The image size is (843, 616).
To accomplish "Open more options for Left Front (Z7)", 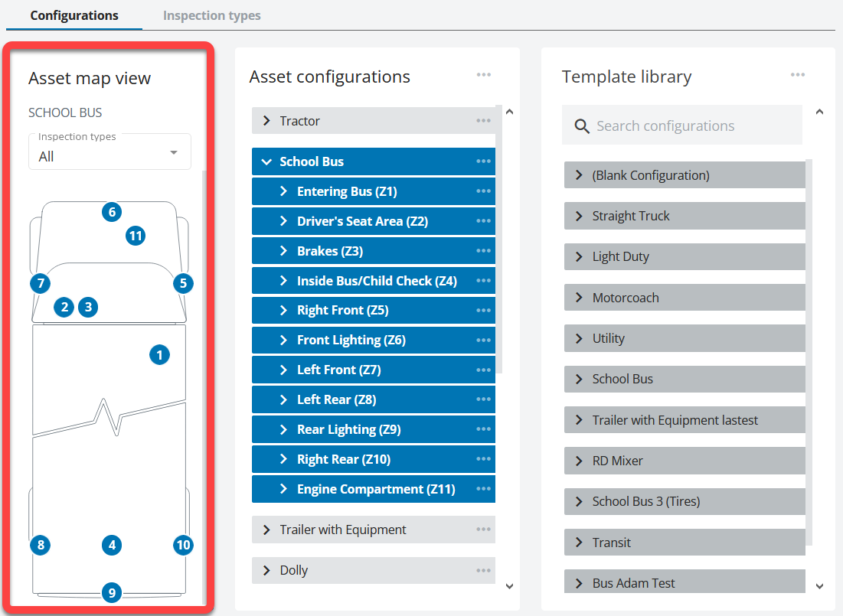I will 483,370.
